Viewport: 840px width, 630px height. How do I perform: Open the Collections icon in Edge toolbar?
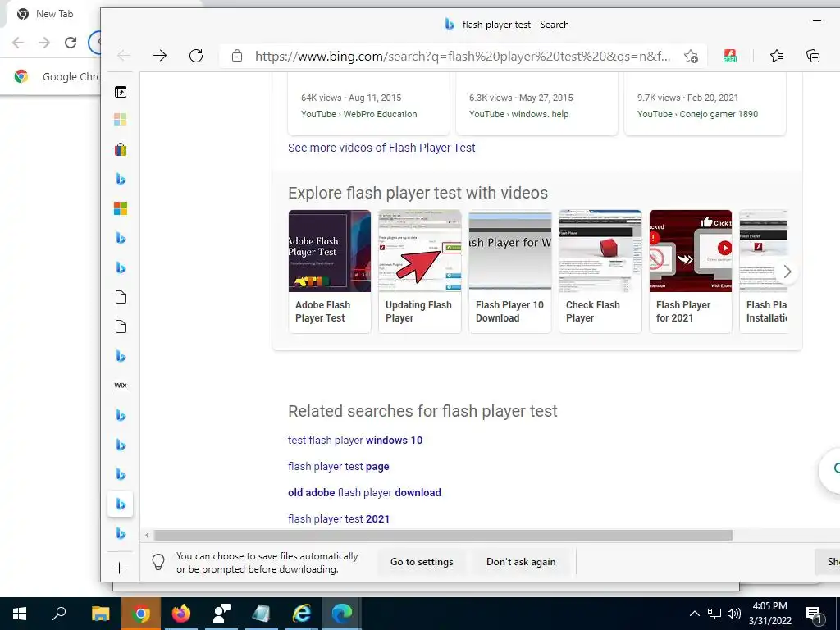tap(813, 56)
